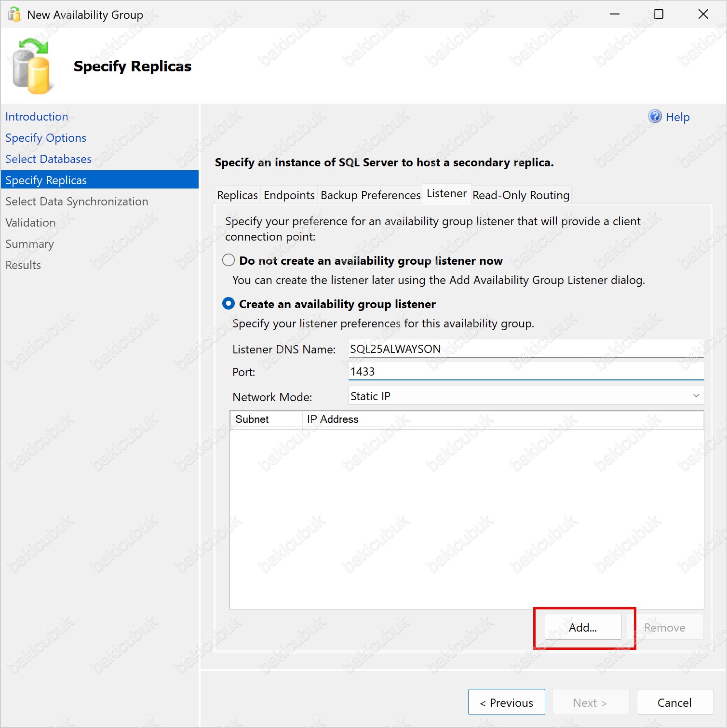Click the title bar database icon
The width and height of the screenshot is (727, 728).
pos(14,14)
